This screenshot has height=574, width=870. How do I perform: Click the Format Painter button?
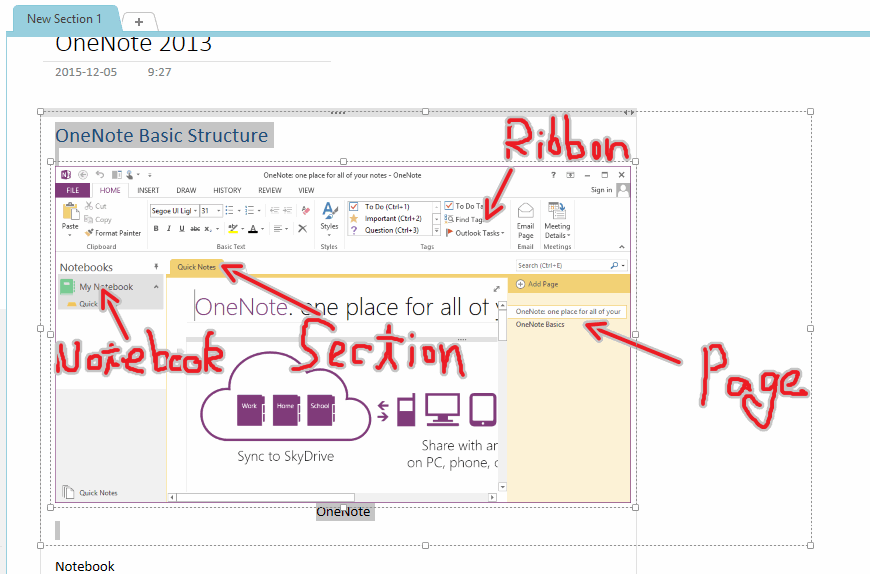(x=113, y=233)
